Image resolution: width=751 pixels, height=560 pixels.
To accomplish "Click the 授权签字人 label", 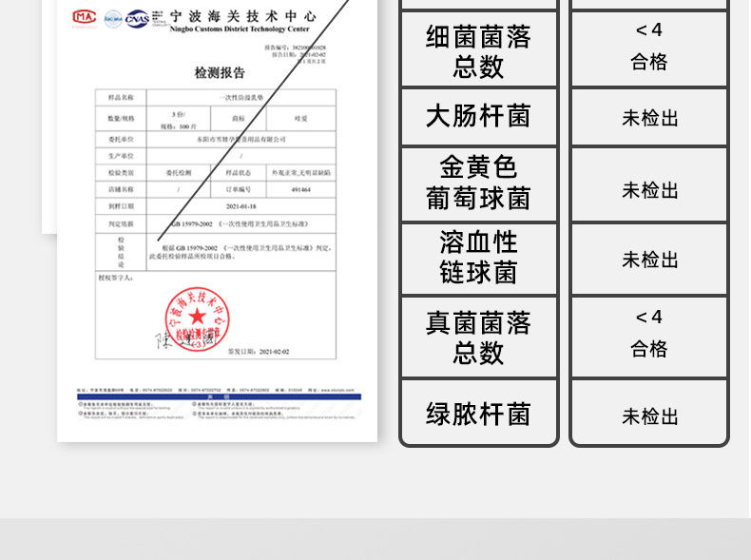I will click(x=115, y=278).
